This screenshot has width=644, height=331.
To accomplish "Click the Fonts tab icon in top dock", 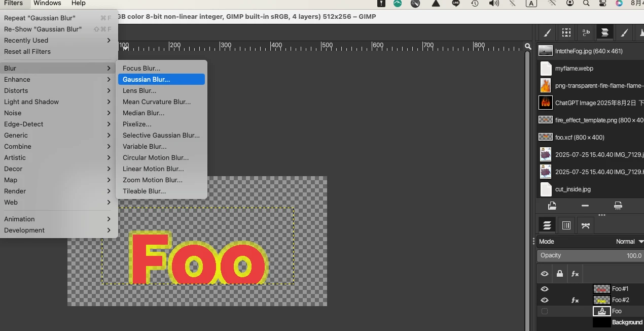I will [x=586, y=32].
